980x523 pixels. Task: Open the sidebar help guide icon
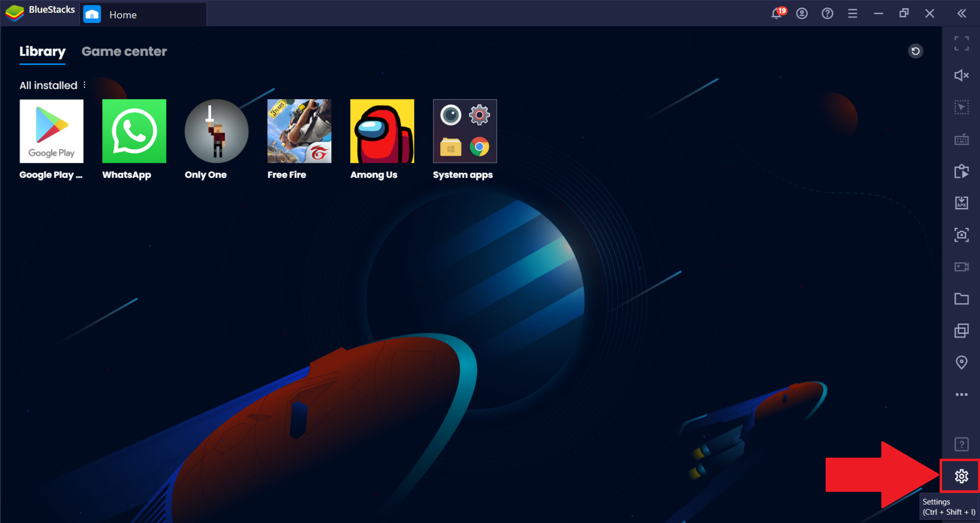point(961,444)
